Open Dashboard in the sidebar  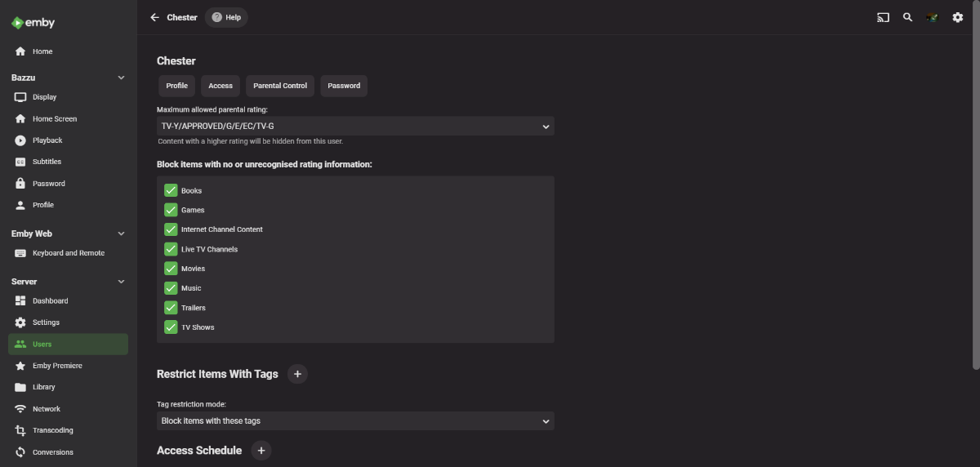pos(50,301)
